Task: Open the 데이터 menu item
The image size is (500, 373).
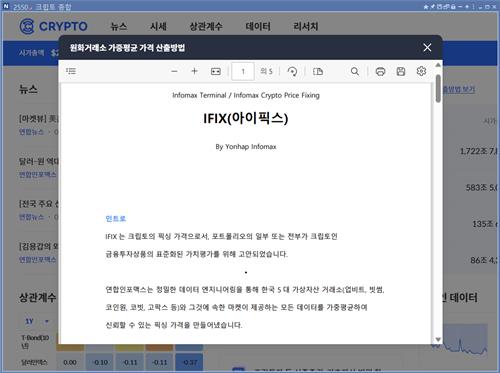Action: (258, 26)
